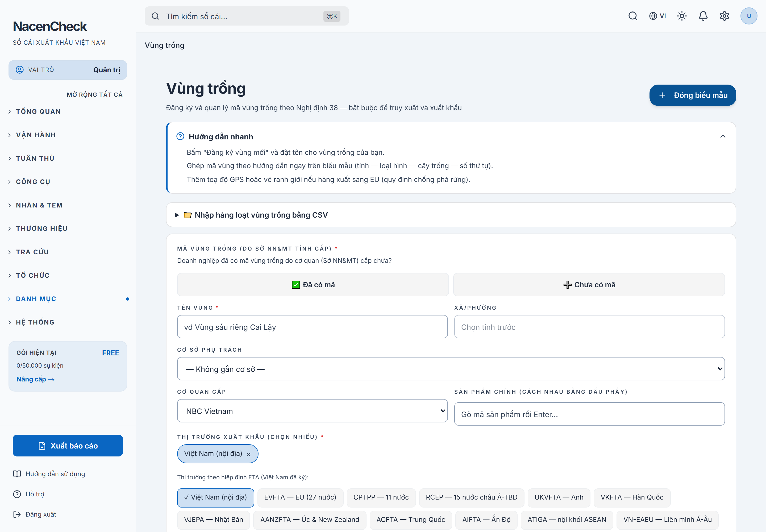766x532 pixels.
Task: Toggle the UKVFTA — Anh chip
Action: pos(559,497)
